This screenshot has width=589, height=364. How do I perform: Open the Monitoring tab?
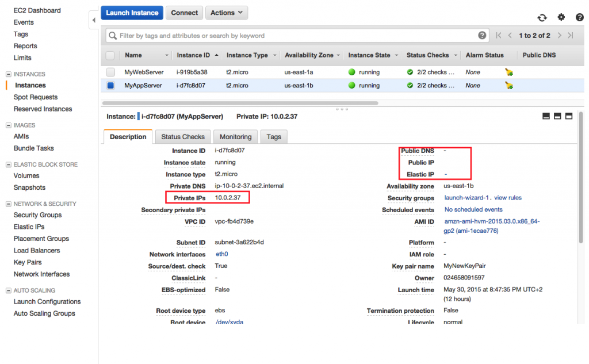(x=235, y=137)
